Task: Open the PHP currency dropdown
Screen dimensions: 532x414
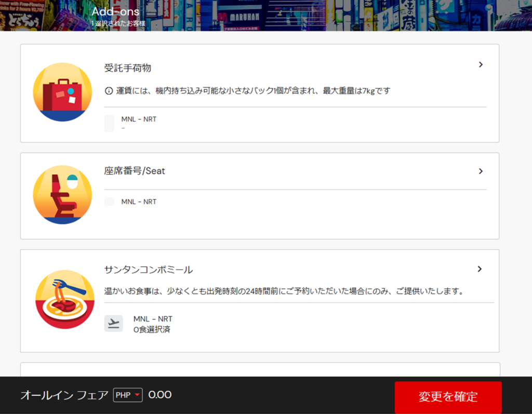Action: (x=128, y=395)
